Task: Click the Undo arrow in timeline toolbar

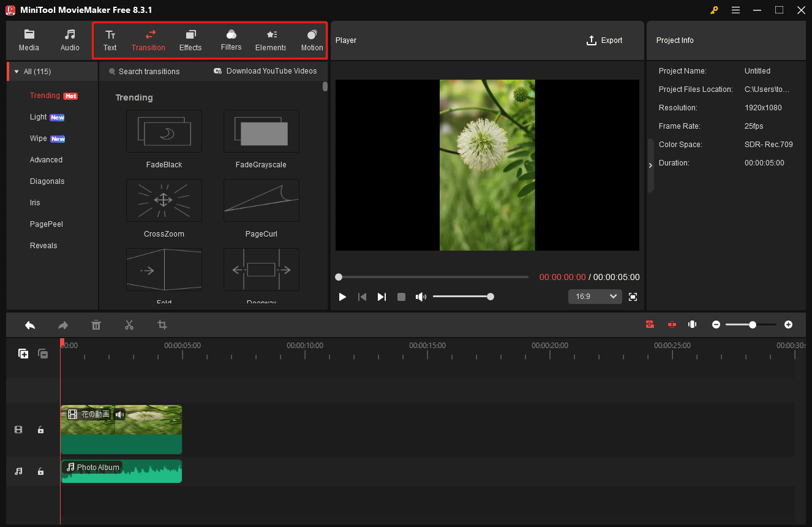Action: [30, 325]
